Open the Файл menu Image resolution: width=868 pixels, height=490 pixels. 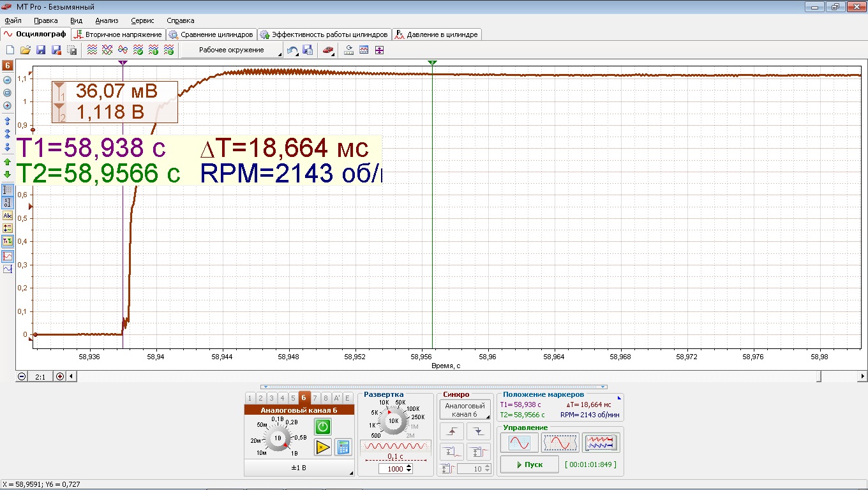(13, 20)
